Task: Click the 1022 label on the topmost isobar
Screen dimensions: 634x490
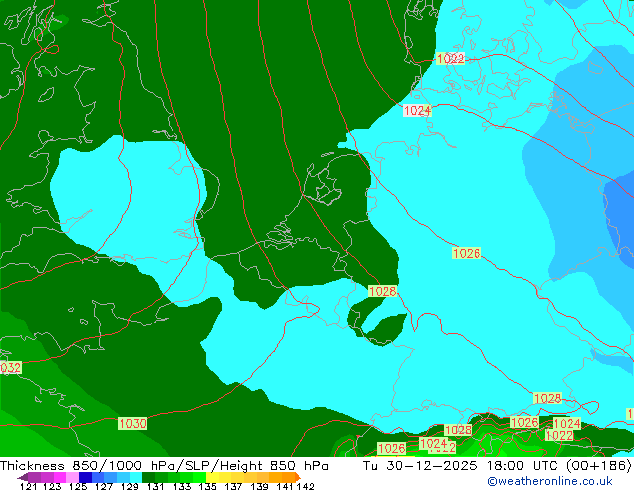Action: 450,59
